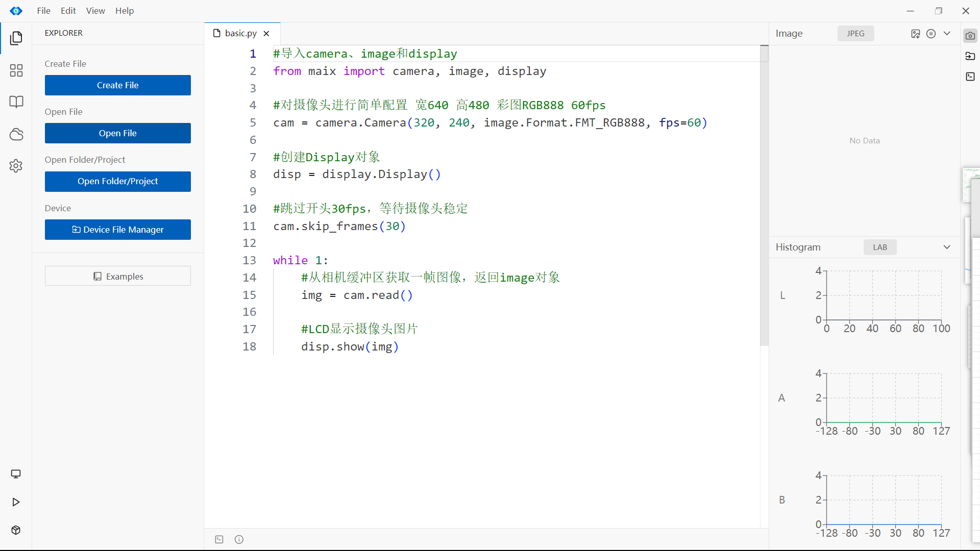
Task: Click the camera icon on right sidebar
Action: coord(970,36)
